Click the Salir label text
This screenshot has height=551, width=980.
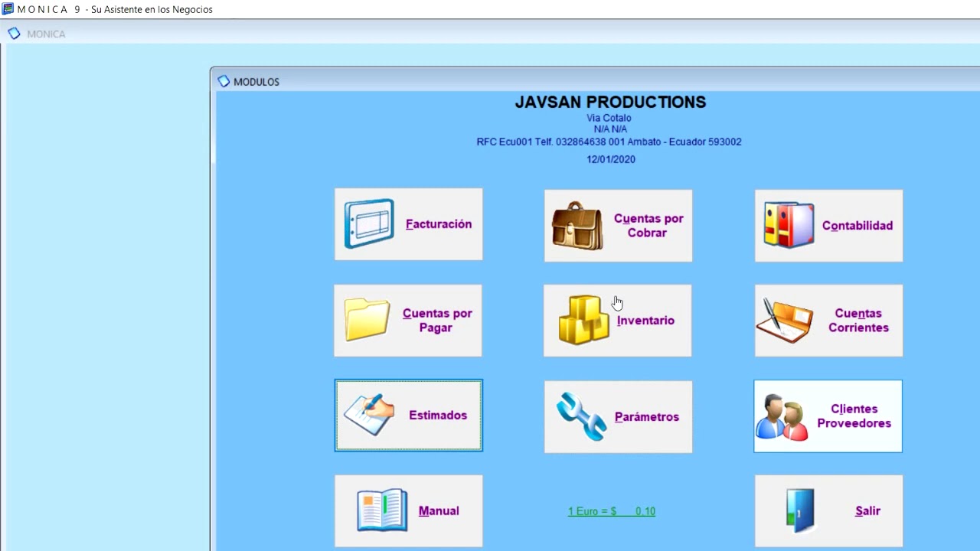click(868, 511)
